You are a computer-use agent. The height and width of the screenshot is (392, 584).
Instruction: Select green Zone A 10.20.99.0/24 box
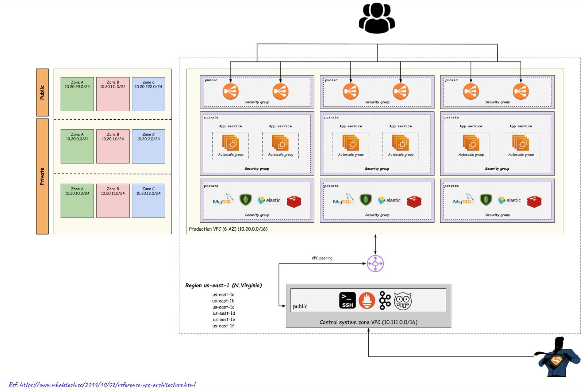click(77, 94)
